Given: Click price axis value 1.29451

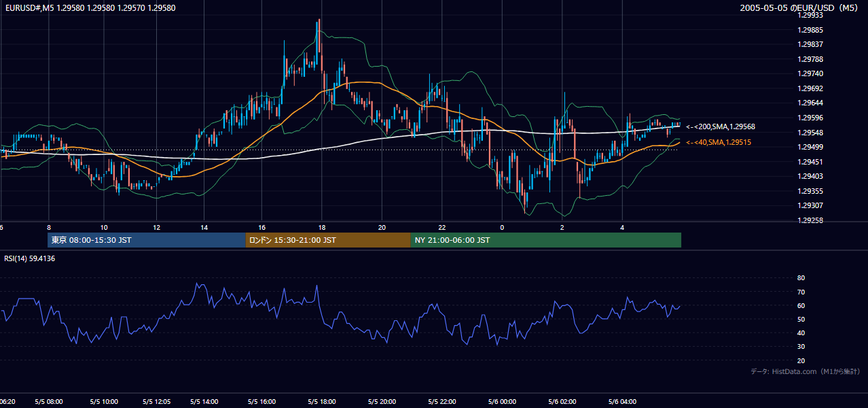Looking at the screenshot, I should (811, 162).
